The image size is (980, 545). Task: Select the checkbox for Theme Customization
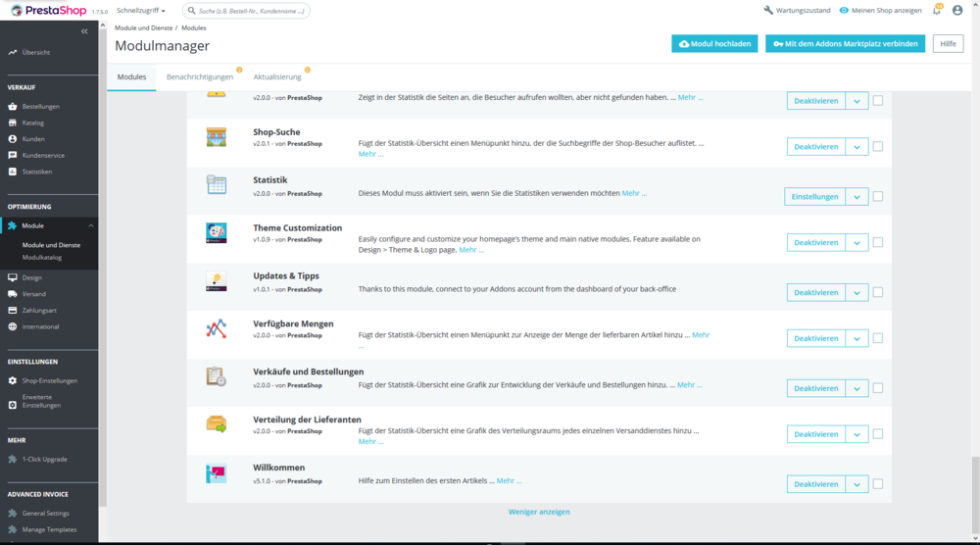[x=878, y=242]
